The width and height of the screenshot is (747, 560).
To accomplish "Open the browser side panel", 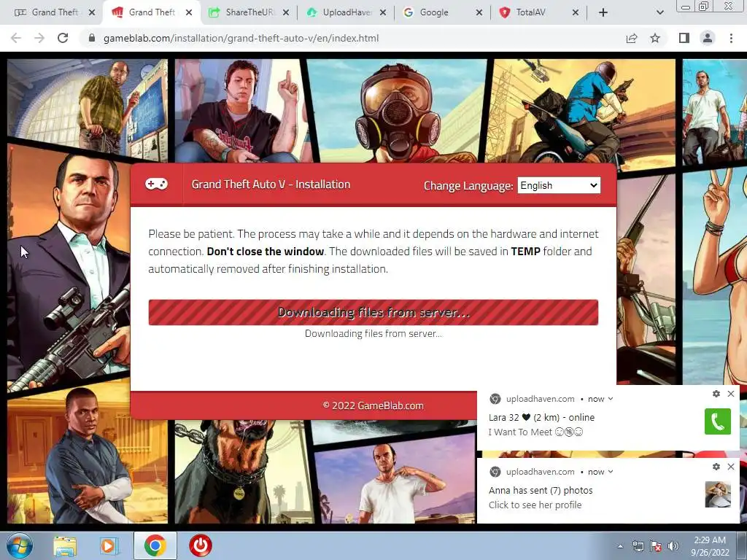I will [684, 38].
